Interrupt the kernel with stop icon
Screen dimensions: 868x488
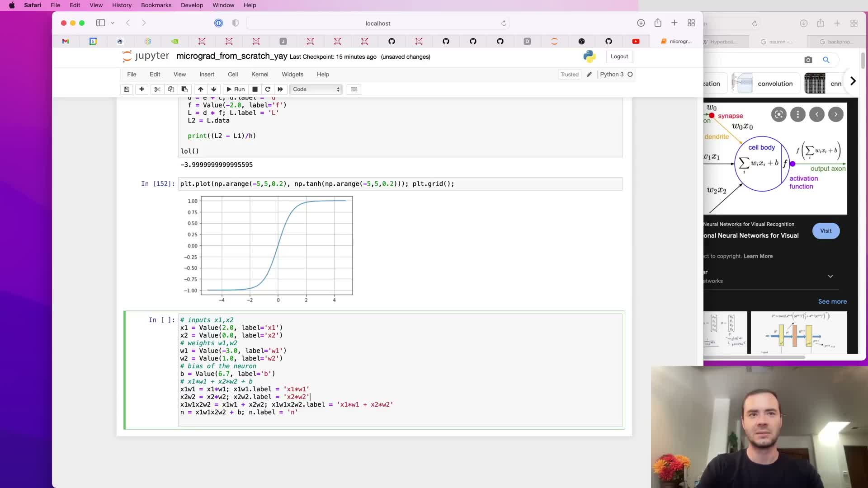(255, 89)
